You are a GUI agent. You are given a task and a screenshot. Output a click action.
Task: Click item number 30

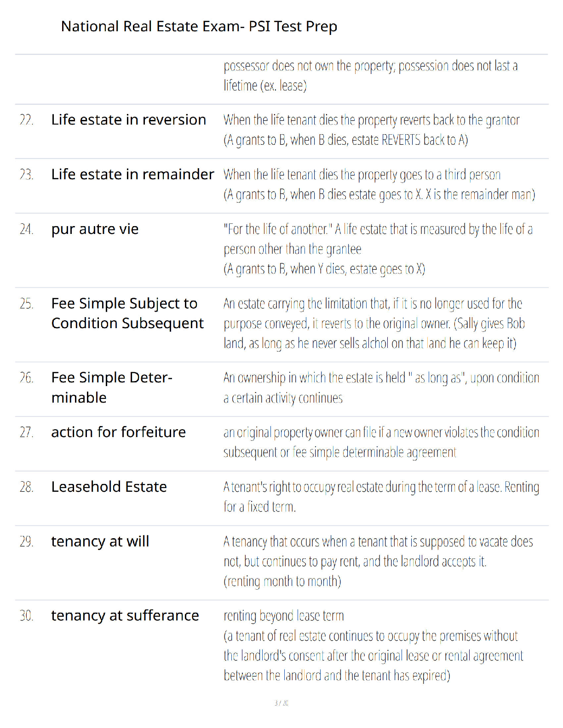[x=27, y=616]
